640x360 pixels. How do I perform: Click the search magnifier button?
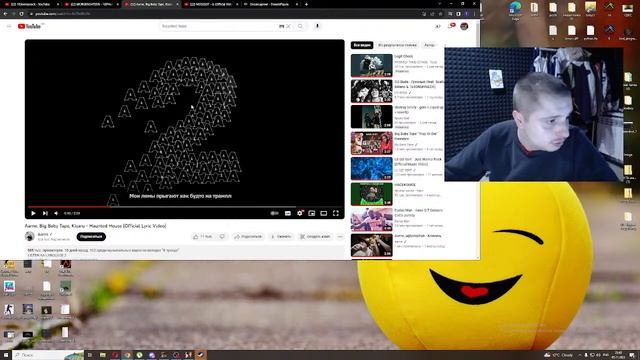pyautogui.click(x=300, y=26)
